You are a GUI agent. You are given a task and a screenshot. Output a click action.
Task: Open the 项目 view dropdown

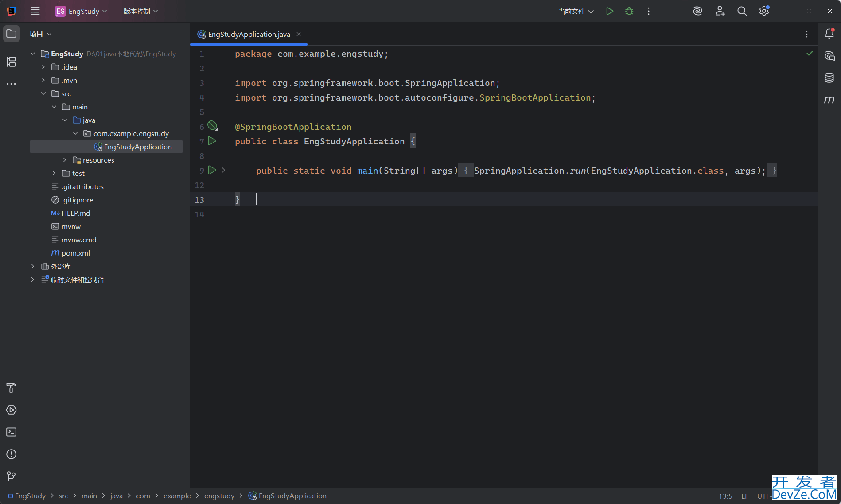41,34
